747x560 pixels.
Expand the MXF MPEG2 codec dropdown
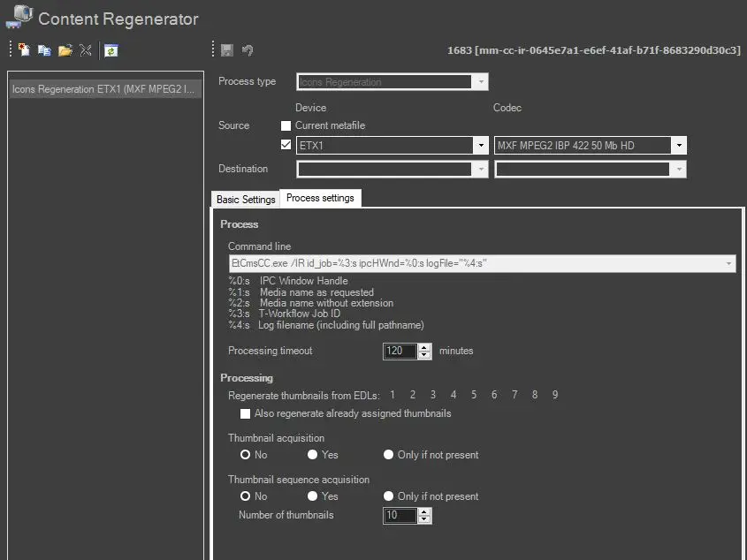678,146
